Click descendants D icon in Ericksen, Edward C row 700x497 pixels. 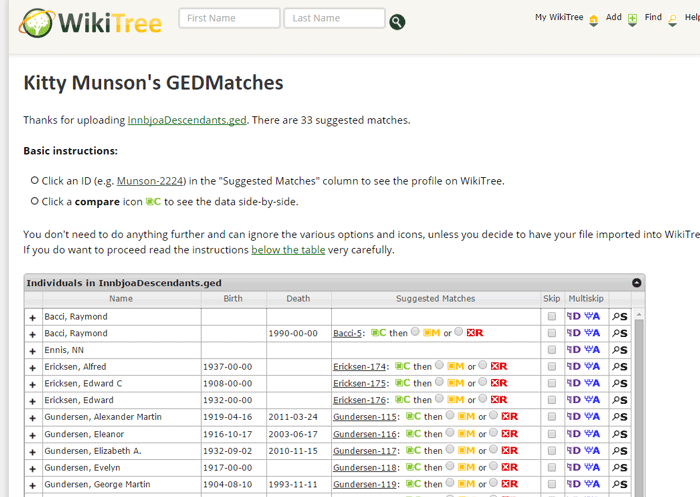pos(574,383)
